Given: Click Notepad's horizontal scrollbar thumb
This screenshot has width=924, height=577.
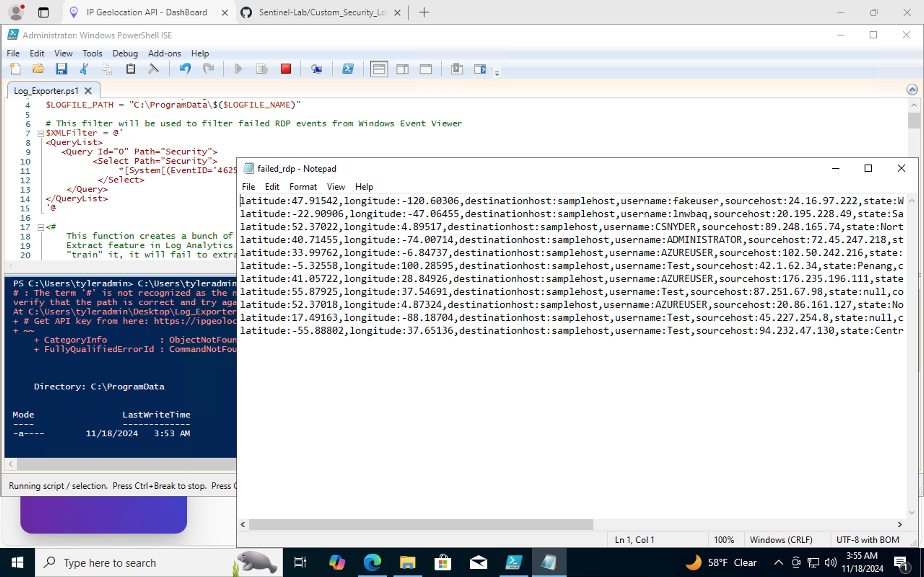Looking at the screenshot, I should [x=421, y=525].
